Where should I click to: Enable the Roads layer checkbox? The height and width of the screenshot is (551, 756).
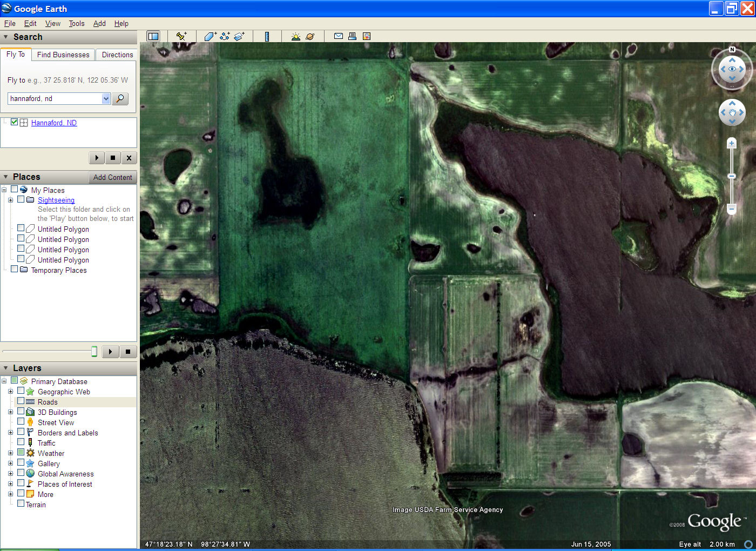click(21, 401)
